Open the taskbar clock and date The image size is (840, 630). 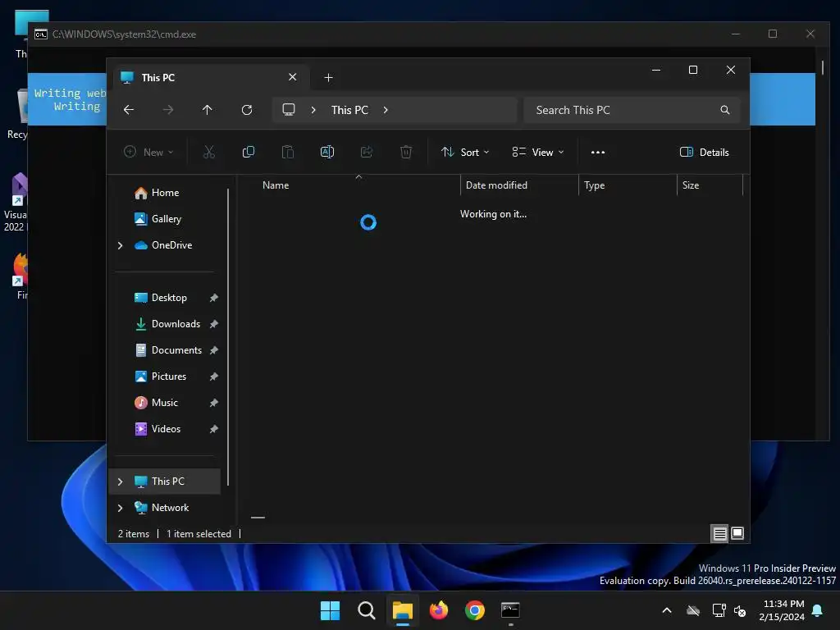782,610
